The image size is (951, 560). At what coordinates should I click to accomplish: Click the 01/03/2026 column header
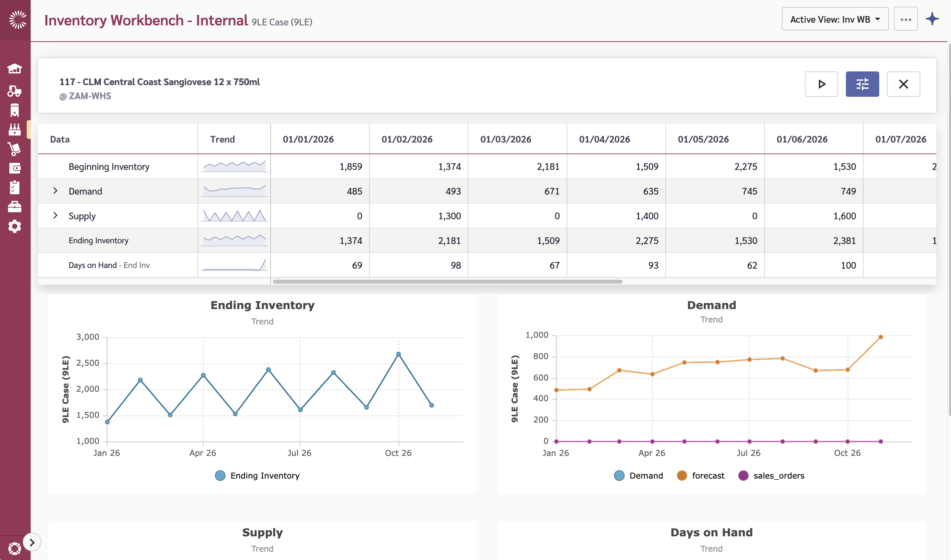pos(505,139)
